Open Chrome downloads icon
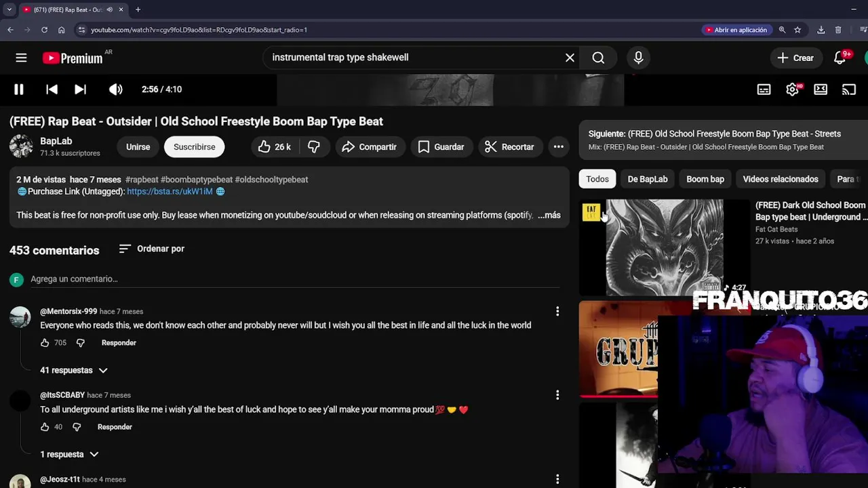The width and height of the screenshot is (868, 488). click(x=821, y=30)
